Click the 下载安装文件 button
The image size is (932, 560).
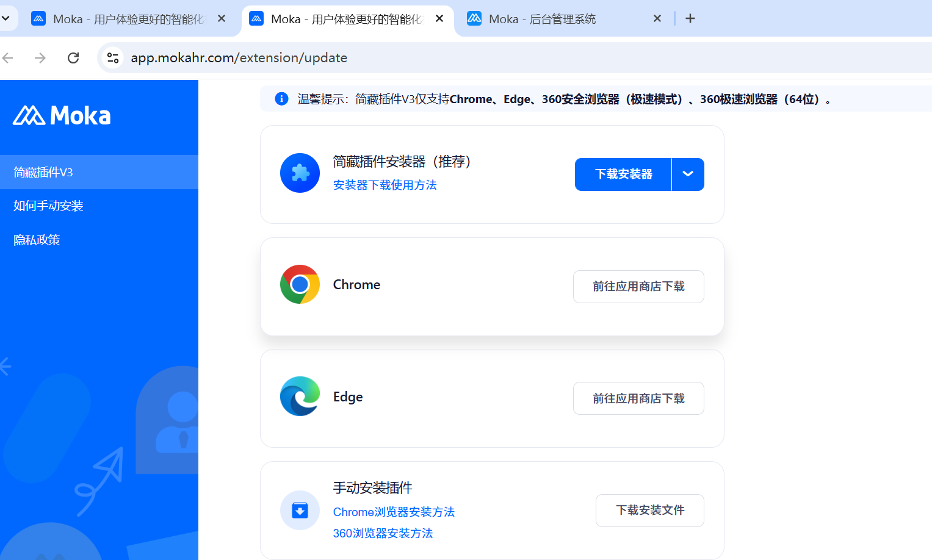click(x=650, y=511)
